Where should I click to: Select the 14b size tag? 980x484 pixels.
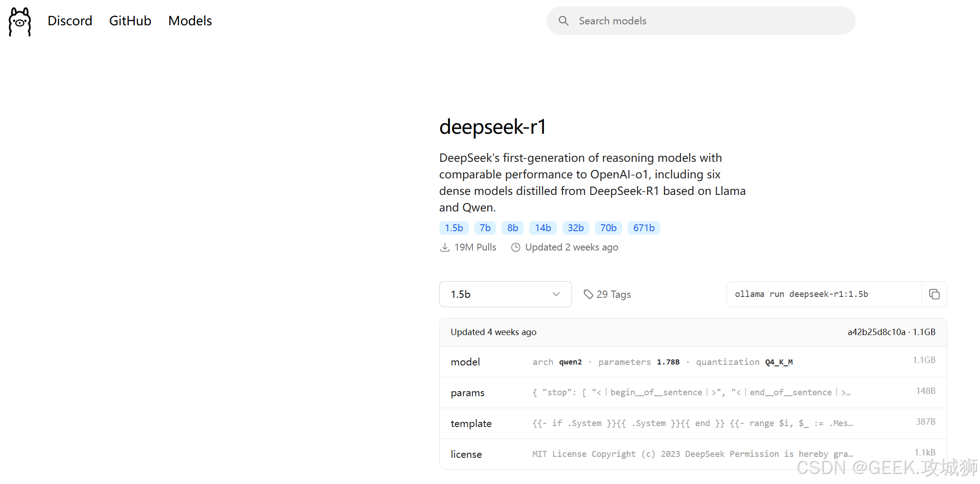click(x=543, y=228)
